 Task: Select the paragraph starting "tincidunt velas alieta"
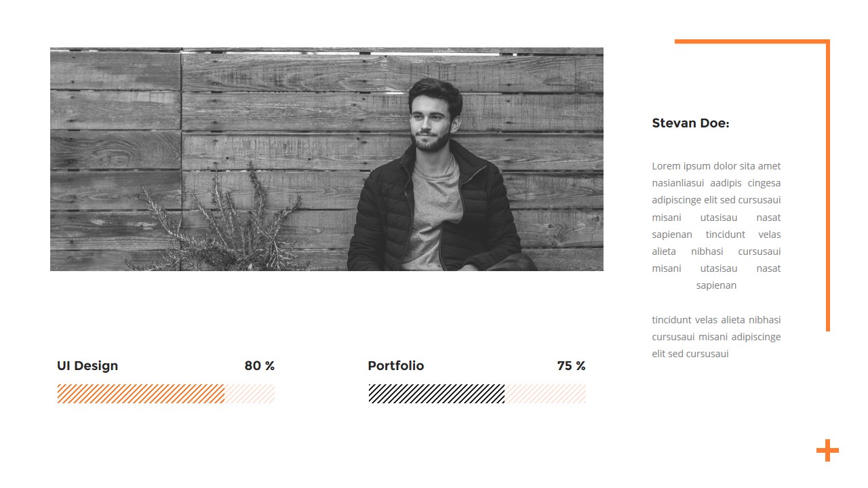[716, 337]
